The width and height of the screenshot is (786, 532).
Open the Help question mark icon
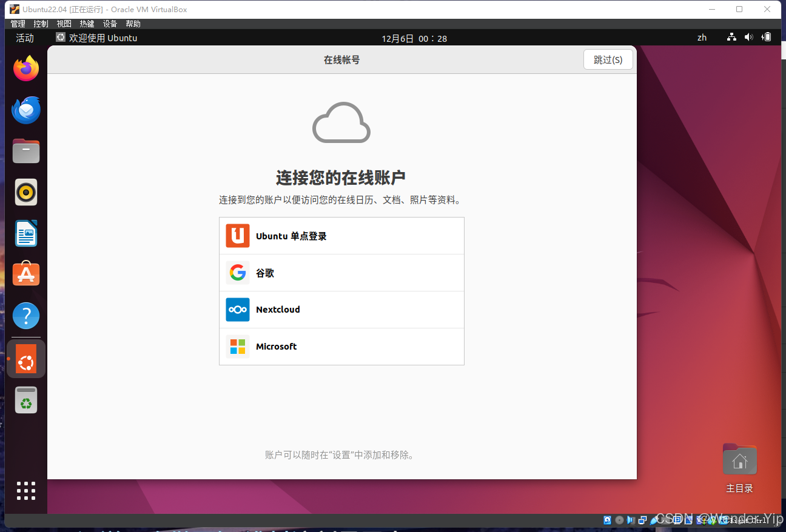[x=26, y=316]
